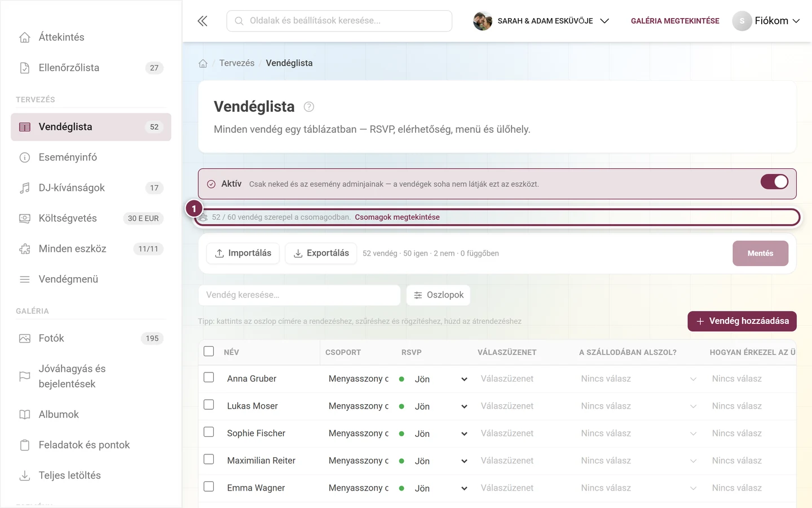Toggle the Aktív switch off
The height and width of the screenshot is (508, 812).
tap(774, 182)
